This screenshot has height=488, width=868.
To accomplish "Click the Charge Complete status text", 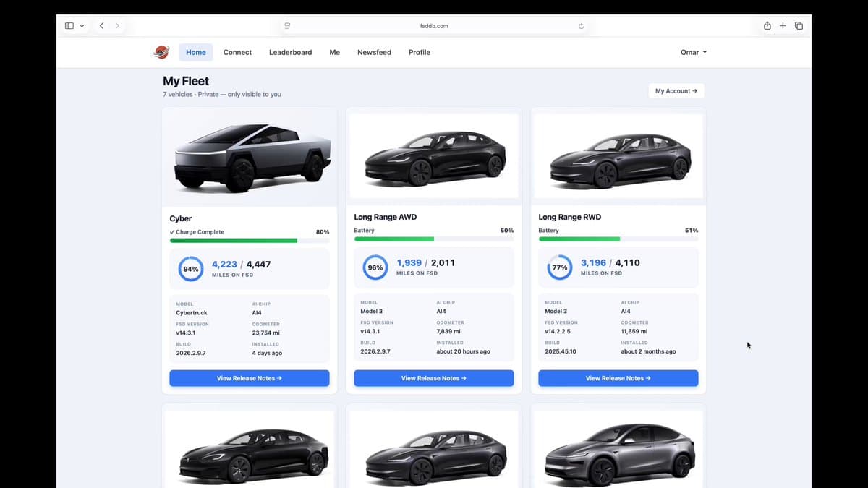I will 197,232.
